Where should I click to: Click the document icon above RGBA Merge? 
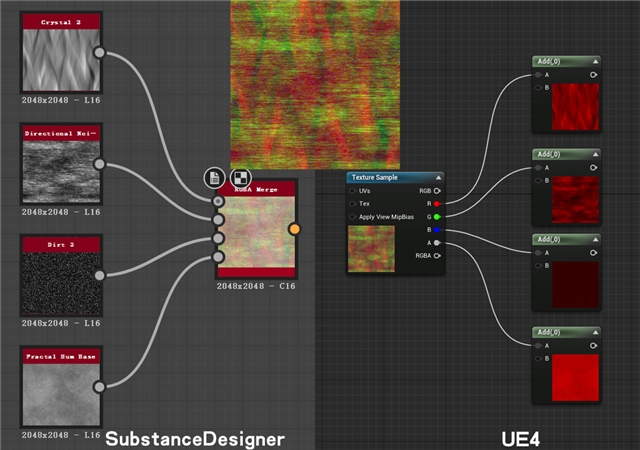(x=214, y=178)
